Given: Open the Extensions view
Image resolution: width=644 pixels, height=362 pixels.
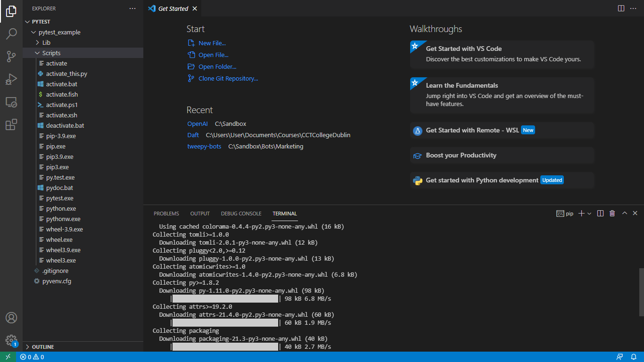Looking at the screenshot, I should point(11,124).
